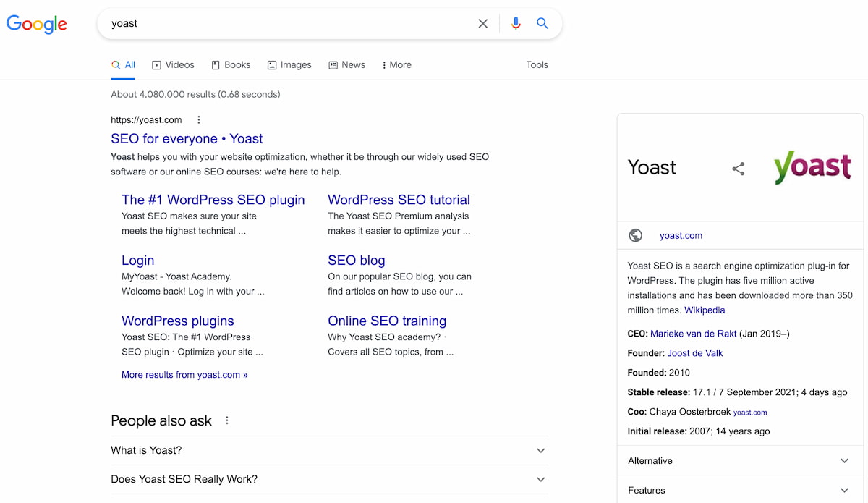The width and height of the screenshot is (868, 503).
Task: Click the Yoast logo image
Action: pyautogui.click(x=812, y=166)
